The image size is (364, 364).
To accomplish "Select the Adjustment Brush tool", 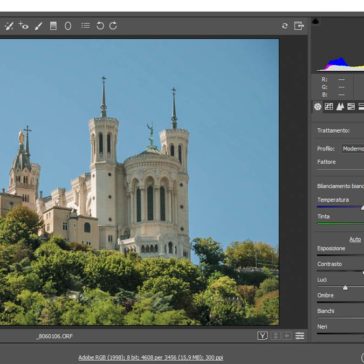I will coord(39,26).
